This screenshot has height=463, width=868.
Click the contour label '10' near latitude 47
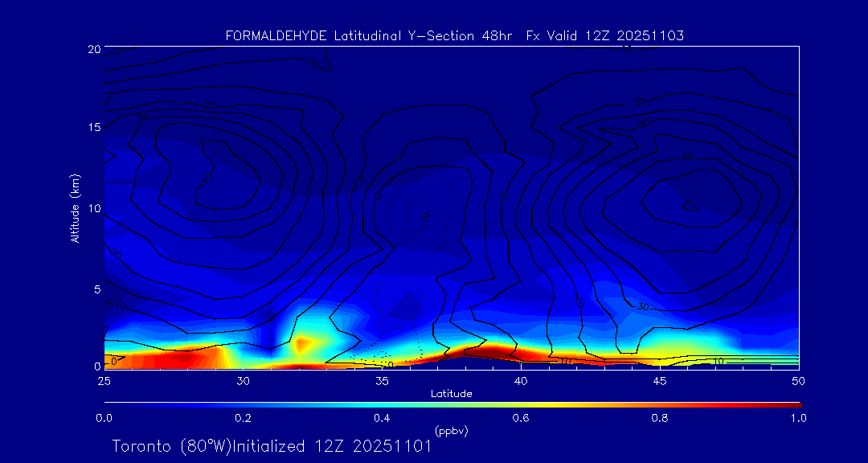(x=718, y=362)
